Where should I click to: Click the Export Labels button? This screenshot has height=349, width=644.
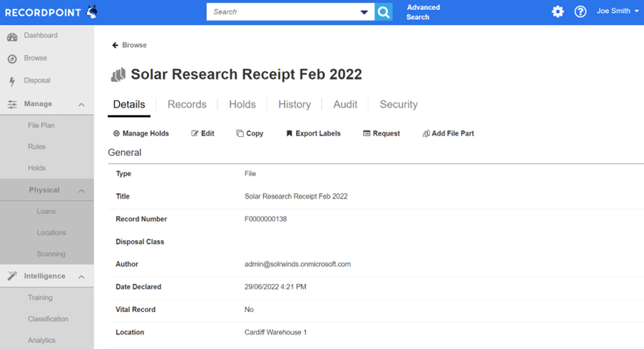click(313, 133)
